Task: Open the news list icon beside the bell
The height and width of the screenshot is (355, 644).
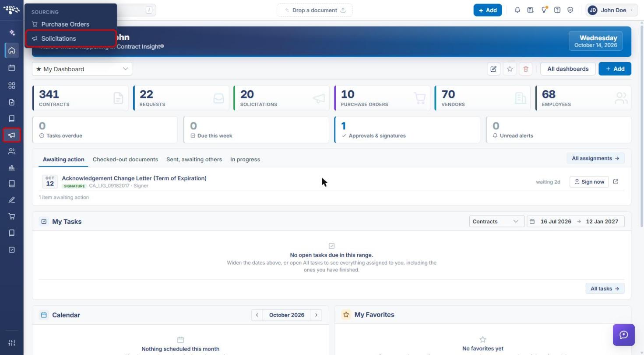Action: click(530, 10)
